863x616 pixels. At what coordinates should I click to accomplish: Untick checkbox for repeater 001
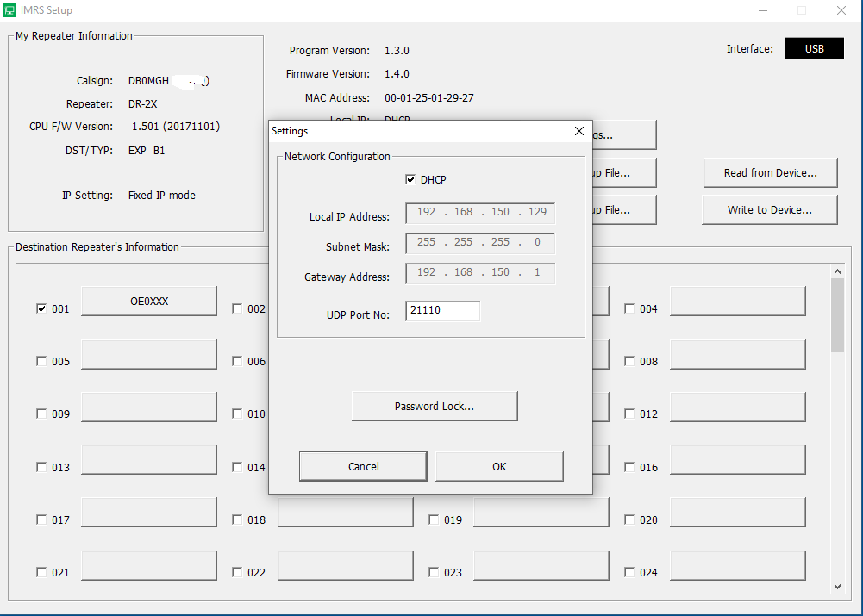click(x=41, y=308)
